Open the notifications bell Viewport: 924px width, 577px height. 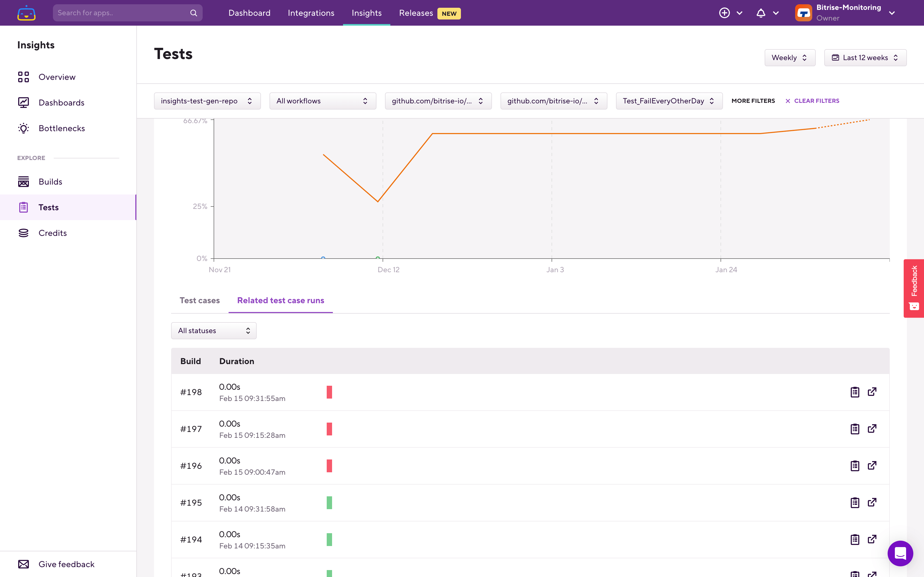[x=761, y=13]
